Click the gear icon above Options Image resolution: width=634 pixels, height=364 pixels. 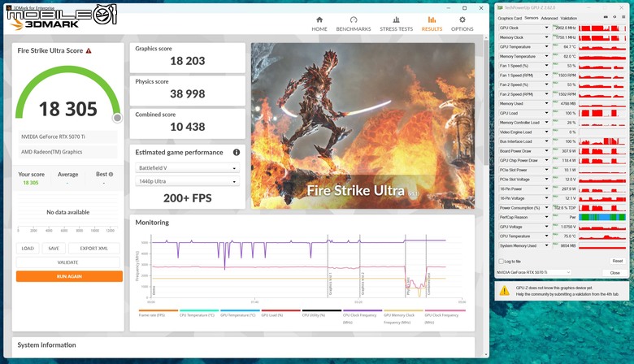pyautogui.click(x=462, y=19)
